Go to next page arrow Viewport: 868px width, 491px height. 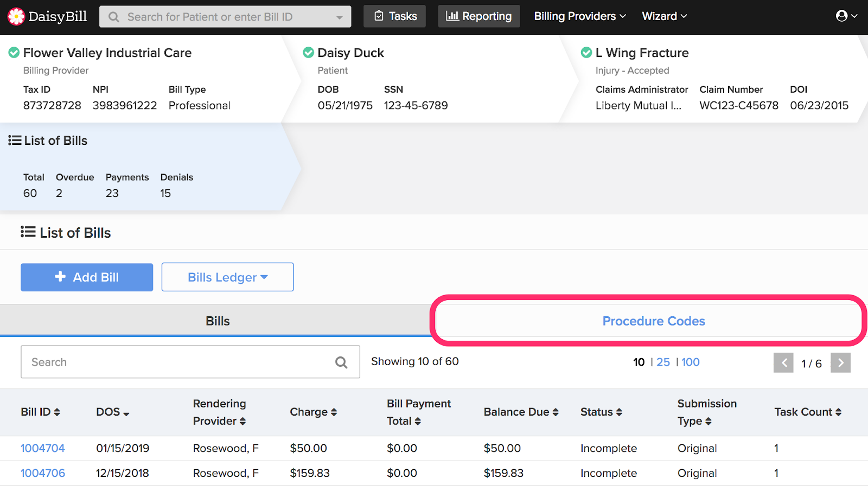[x=840, y=363]
